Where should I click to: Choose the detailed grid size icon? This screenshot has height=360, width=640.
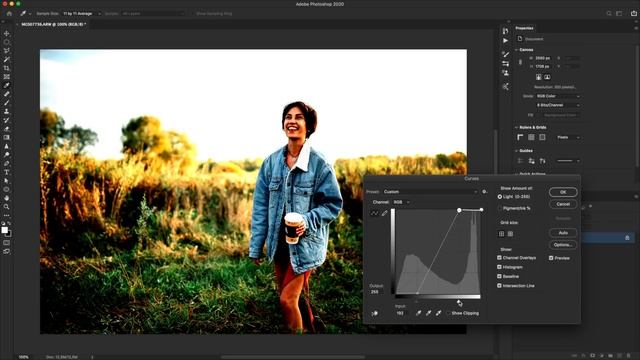coord(510,234)
